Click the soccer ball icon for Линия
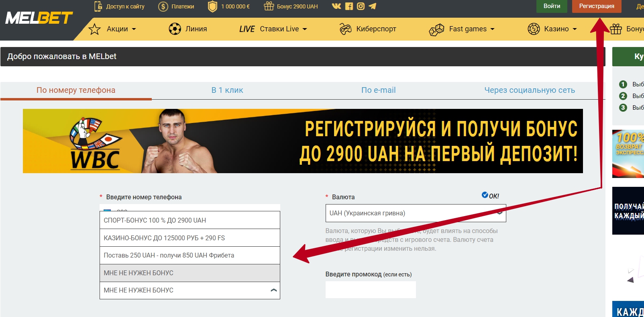The image size is (644, 317). 175,29
